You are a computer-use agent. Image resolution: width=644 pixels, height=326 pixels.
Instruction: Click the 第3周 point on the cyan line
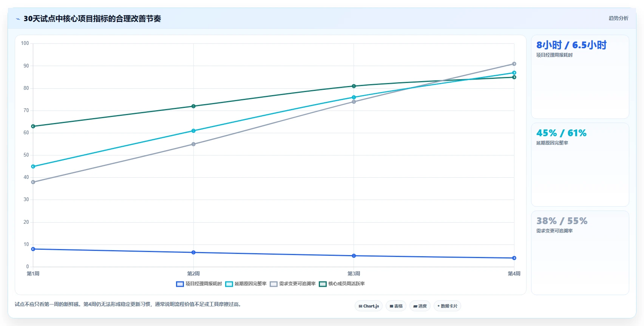click(354, 97)
